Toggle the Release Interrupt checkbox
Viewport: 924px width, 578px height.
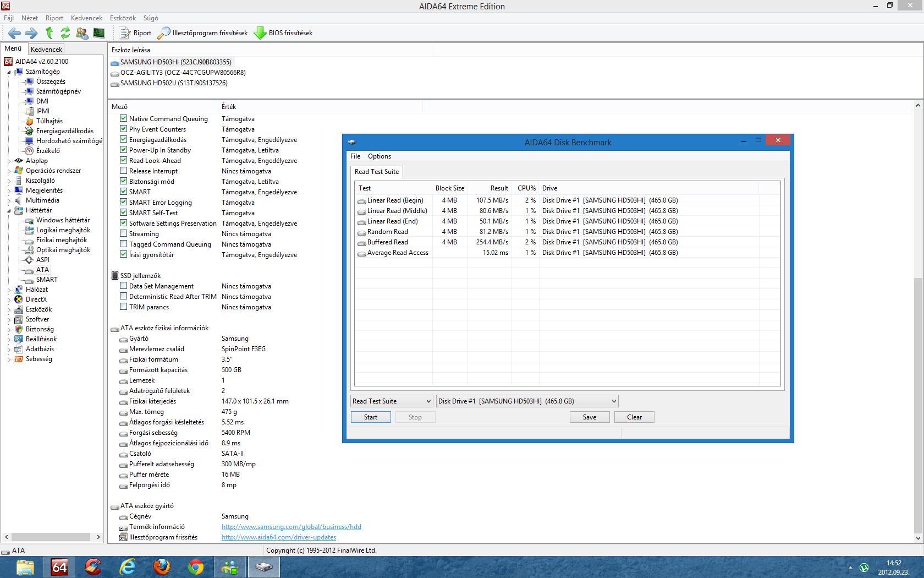pos(123,171)
